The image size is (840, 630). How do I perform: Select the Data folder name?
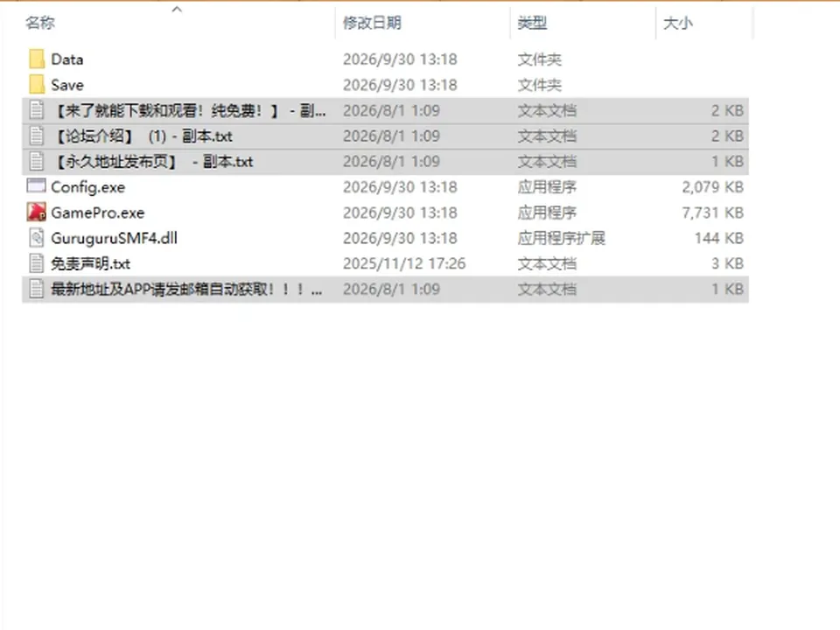click(x=67, y=59)
